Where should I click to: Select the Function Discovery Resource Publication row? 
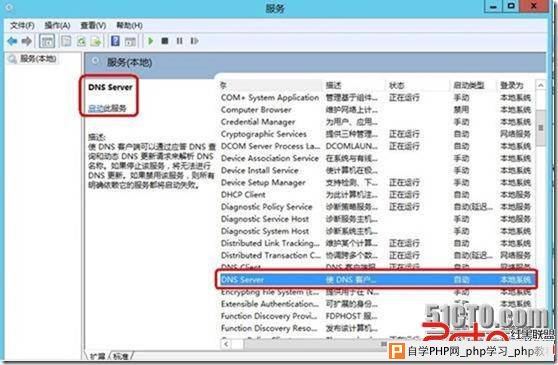(376, 328)
